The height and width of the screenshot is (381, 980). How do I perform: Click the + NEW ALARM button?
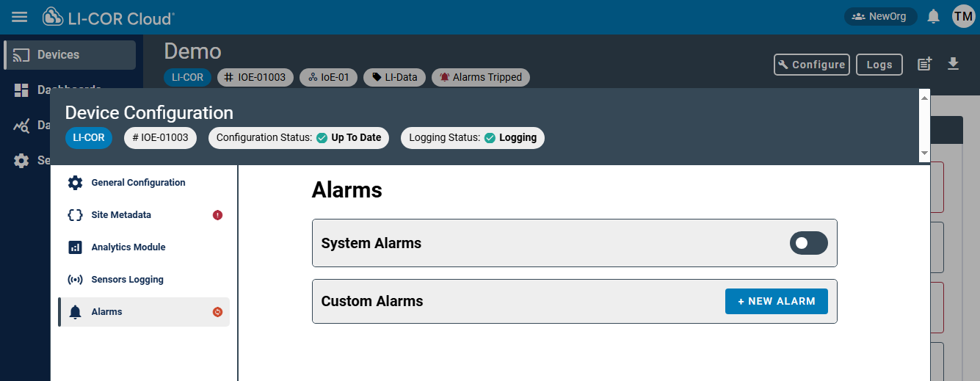[777, 301]
